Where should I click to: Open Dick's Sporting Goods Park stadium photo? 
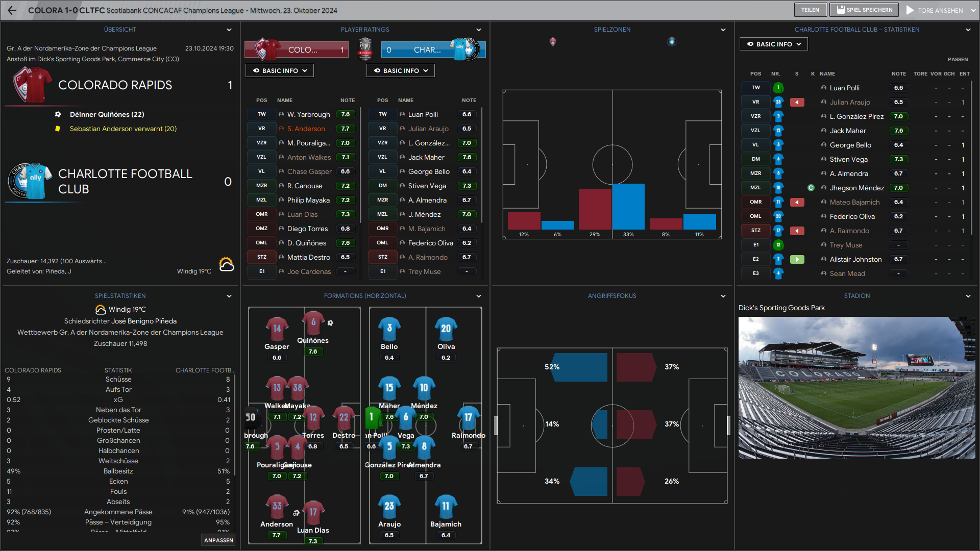coord(857,388)
